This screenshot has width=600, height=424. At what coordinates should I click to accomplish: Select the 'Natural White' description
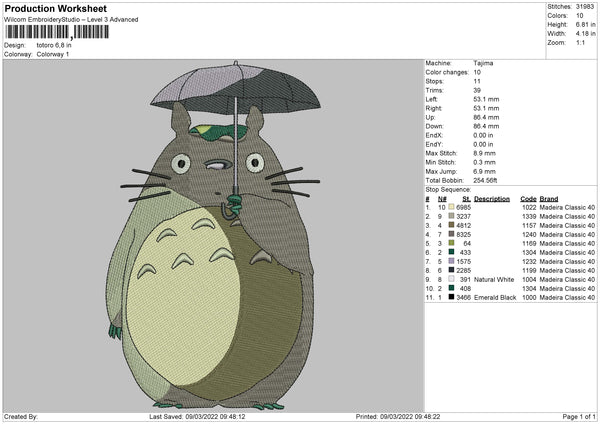pyautogui.click(x=494, y=279)
